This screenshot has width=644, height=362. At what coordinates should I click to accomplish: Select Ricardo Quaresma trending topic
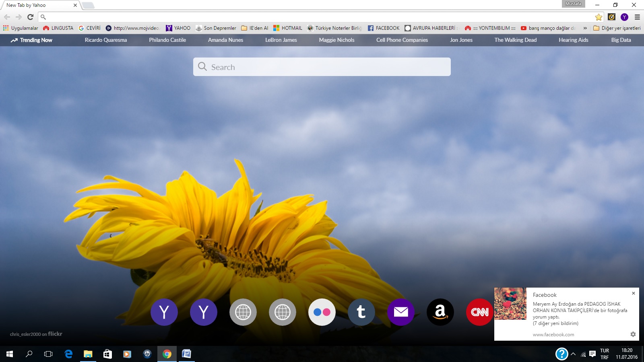tap(106, 40)
